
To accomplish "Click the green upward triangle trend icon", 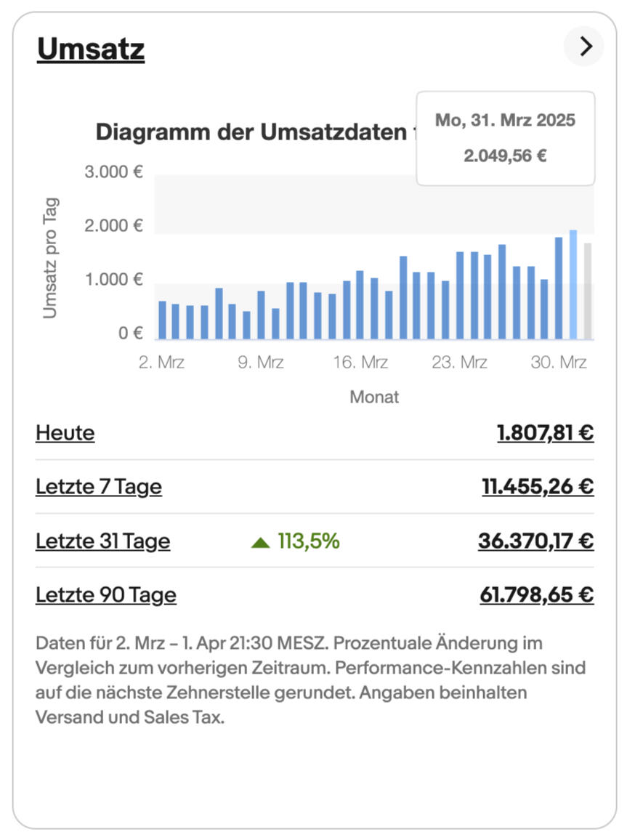I will [260, 542].
